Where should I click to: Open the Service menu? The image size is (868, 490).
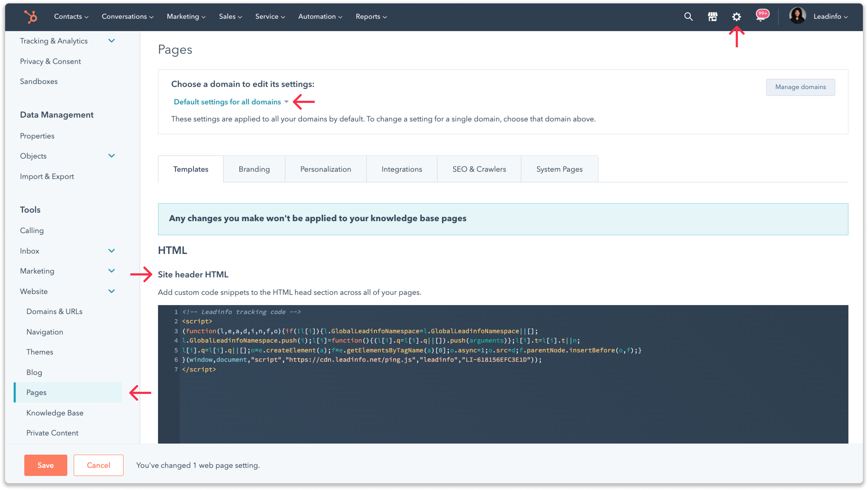(x=270, y=17)
